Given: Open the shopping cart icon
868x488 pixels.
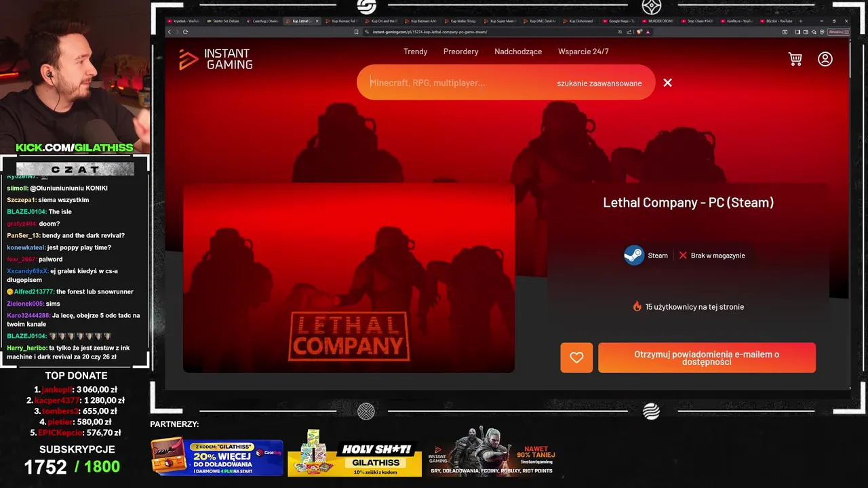Looking at the screenshot, I should click(x=795, y=59).
